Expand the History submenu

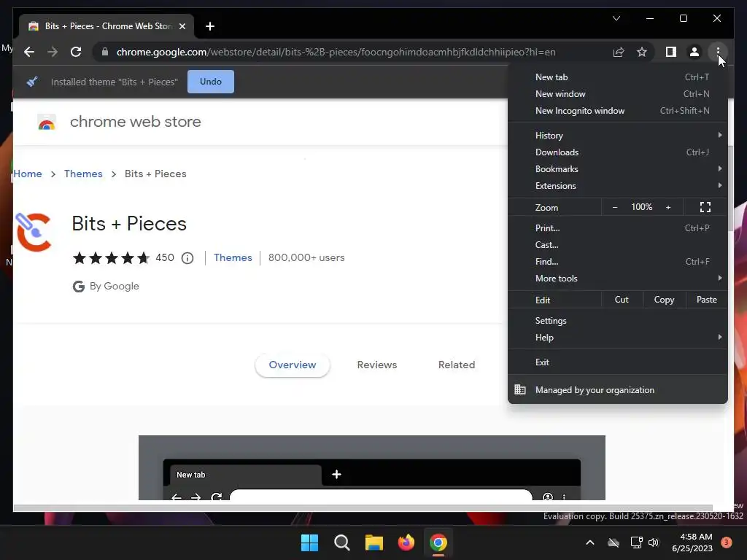(618, 135)
